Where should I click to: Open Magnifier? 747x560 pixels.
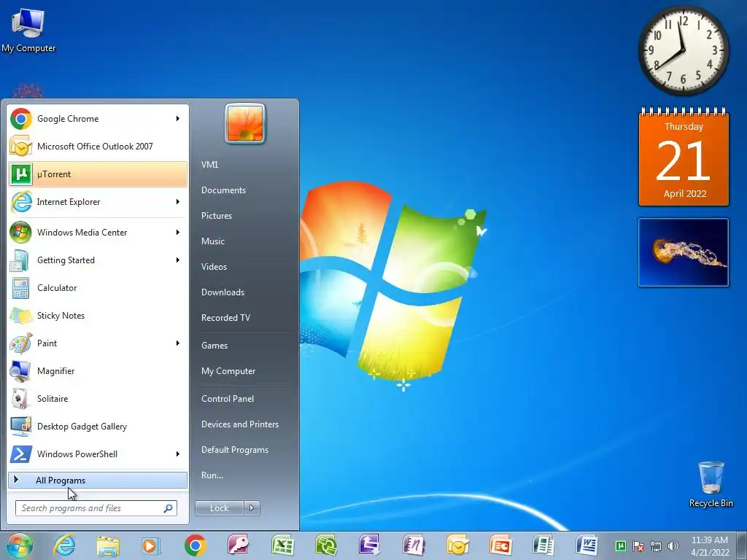tap(98, 371)
